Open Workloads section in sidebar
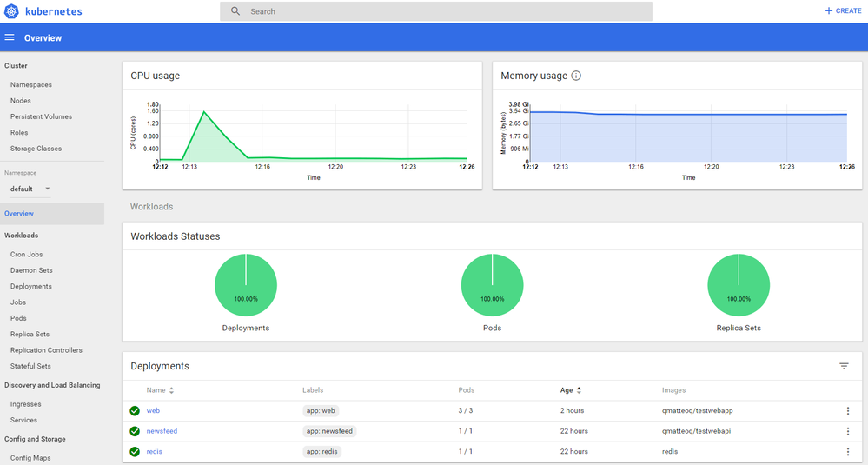 point(21,236)
